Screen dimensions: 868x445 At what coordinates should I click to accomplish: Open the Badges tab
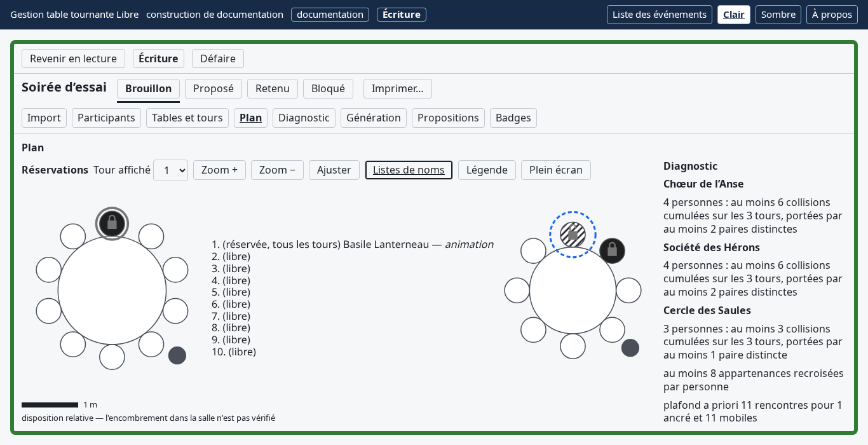coord(513,118)
